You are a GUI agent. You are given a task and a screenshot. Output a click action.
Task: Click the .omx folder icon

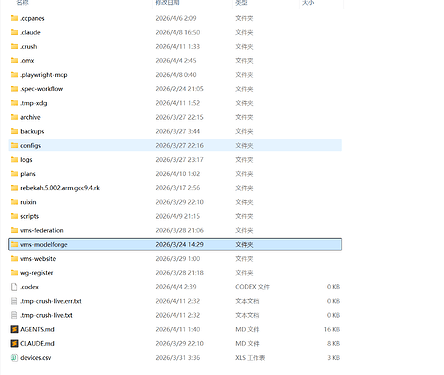tap(14, 60)
